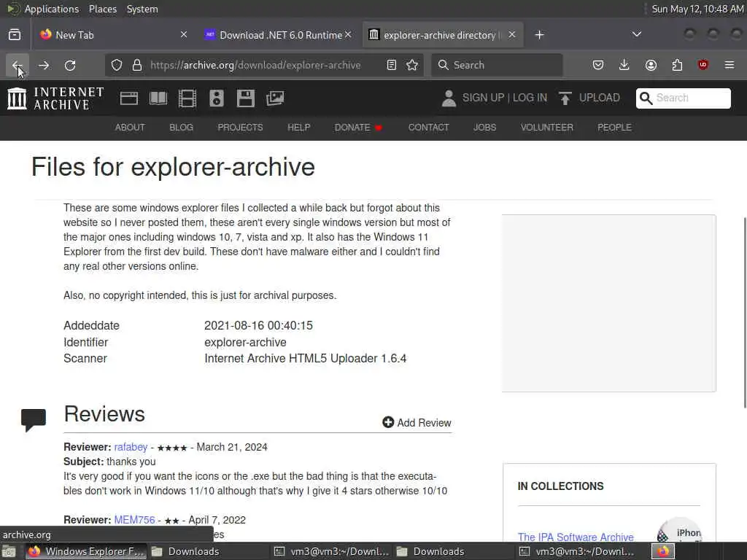Open the Firefox downloads panel icon
This screenshot has width=747, height=560.
(x=624, y=65)
